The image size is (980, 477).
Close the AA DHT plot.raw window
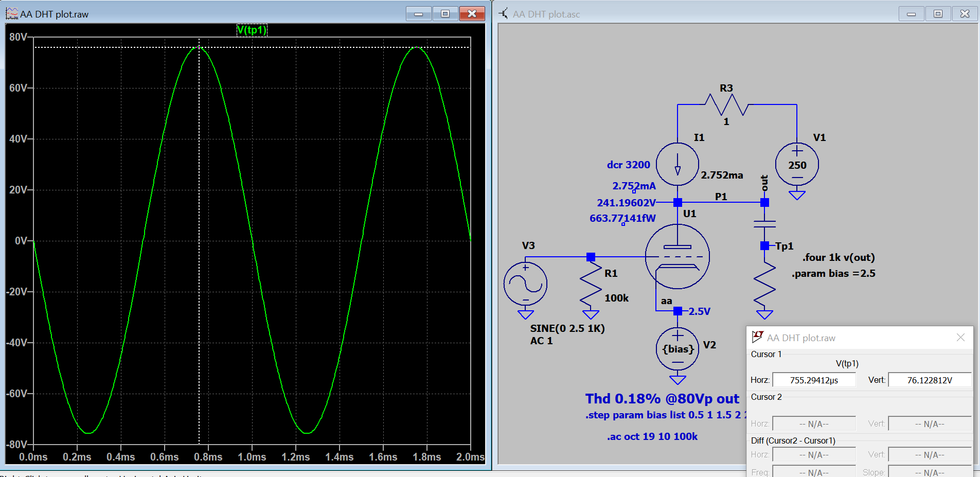coord(472,13)
